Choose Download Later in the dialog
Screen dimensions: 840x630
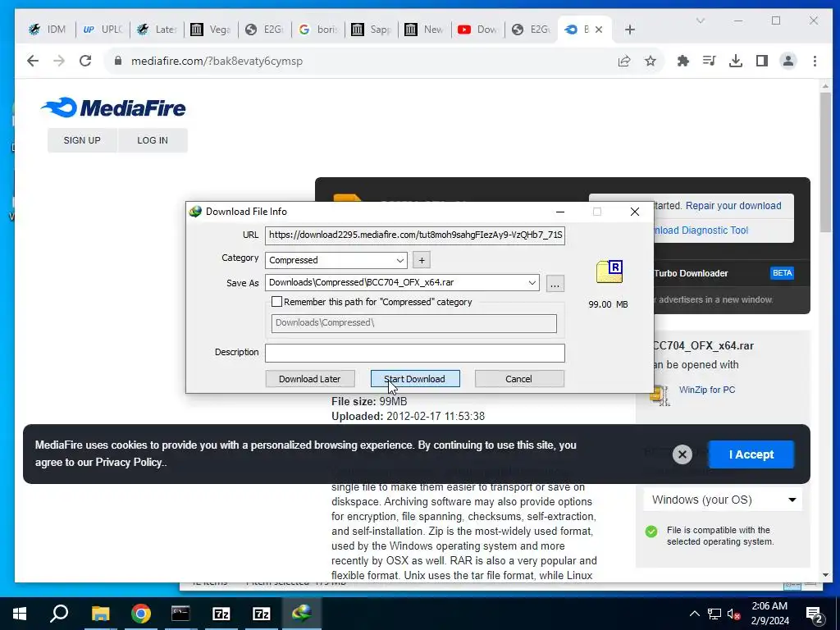click(309, 379)
